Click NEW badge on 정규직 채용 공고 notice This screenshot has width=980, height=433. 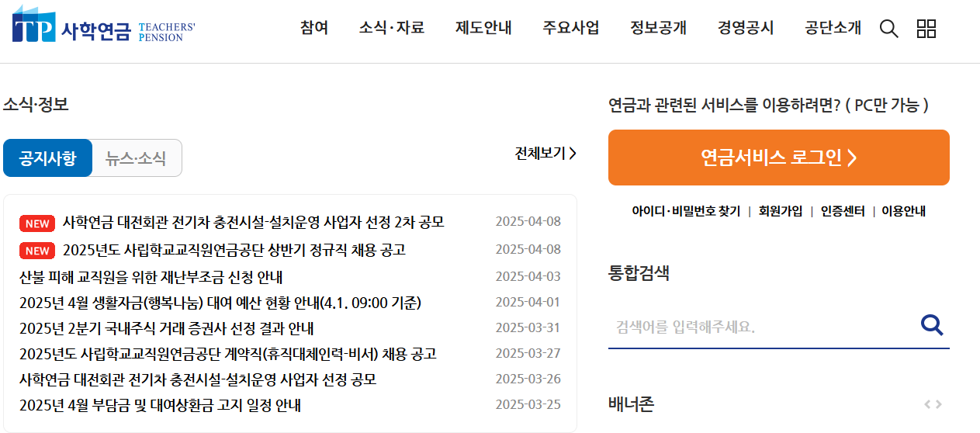37,251
